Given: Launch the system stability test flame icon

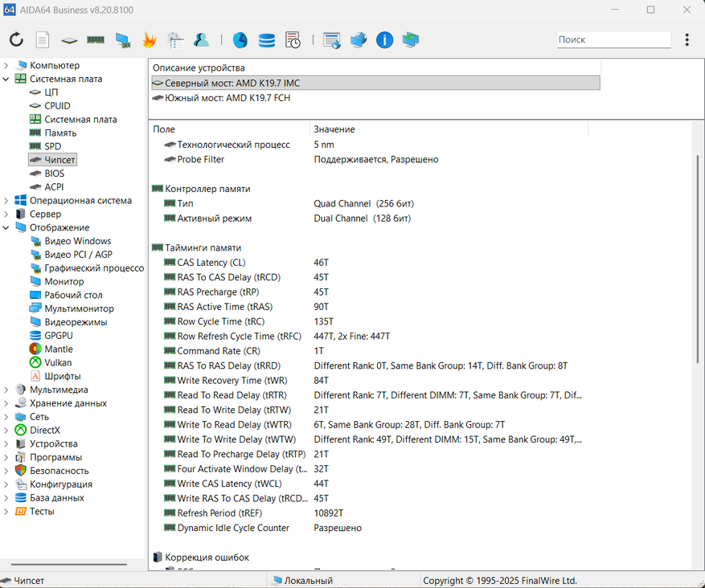Looking at the screenshot, I should 149,39.
